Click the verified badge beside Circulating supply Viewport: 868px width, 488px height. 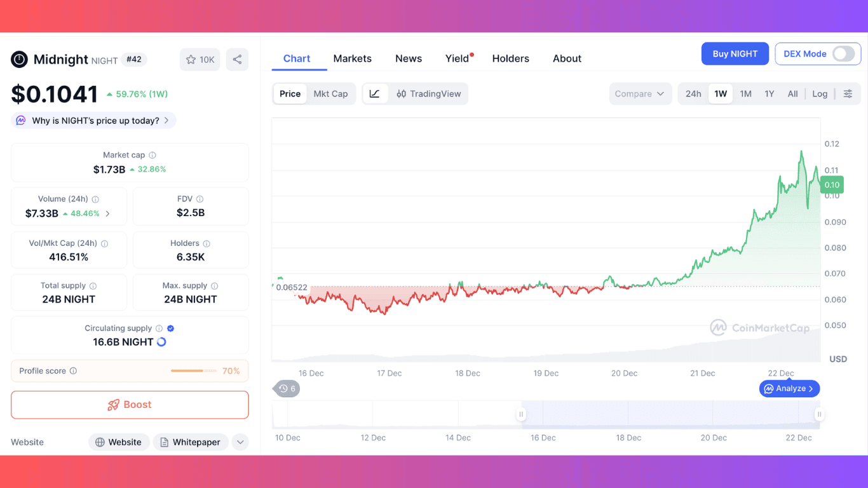170,329
